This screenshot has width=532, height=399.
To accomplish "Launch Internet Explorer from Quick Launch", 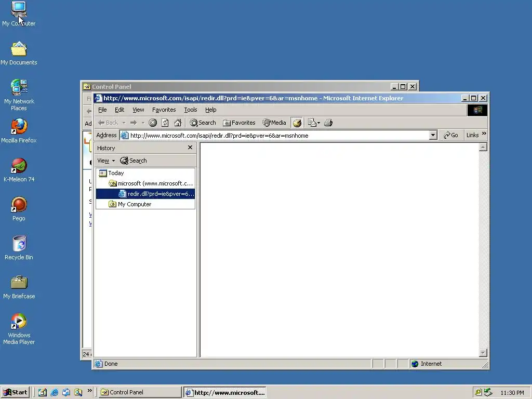I will (54, 392).
